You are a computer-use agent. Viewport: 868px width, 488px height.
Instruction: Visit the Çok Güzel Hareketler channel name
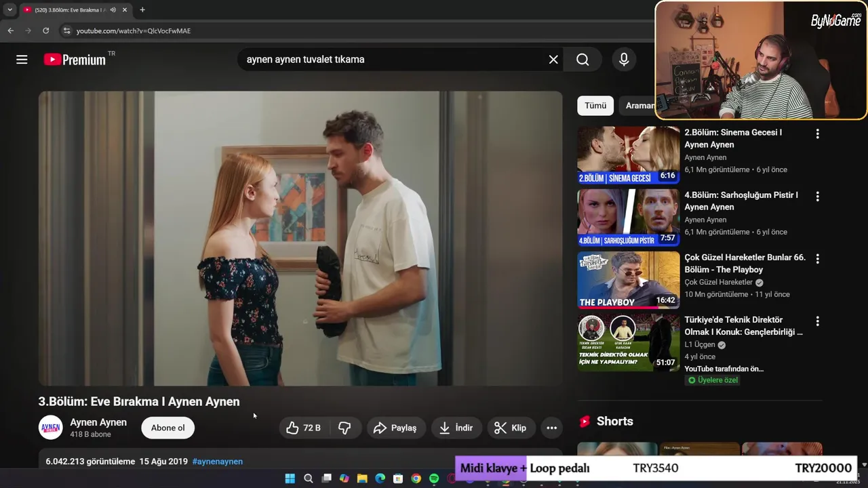[x=718, y=283]
